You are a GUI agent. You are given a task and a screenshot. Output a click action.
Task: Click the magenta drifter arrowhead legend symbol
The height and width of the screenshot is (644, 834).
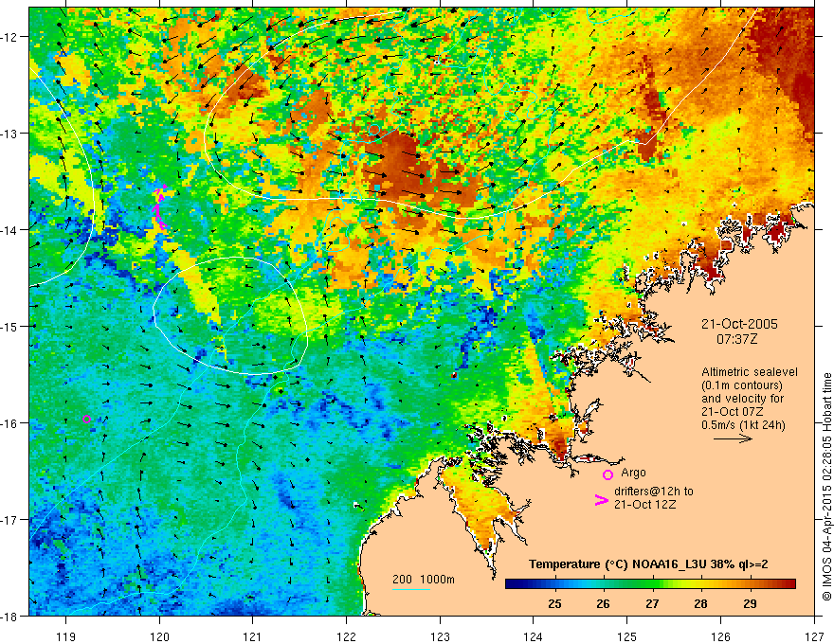[x=601, y=500]
